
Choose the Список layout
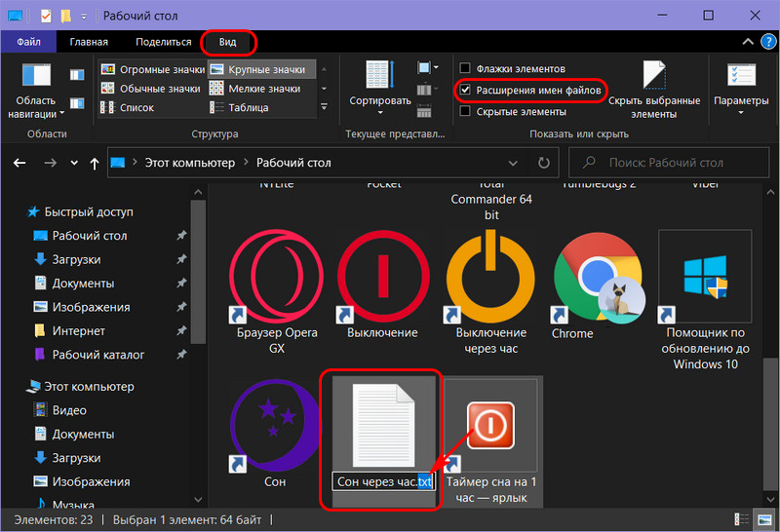point(128,107)
